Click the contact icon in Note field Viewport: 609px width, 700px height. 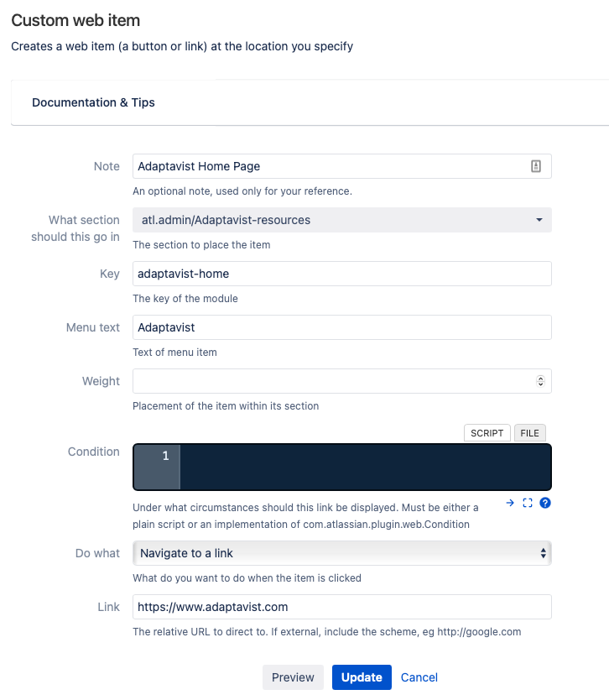(536, 166)
